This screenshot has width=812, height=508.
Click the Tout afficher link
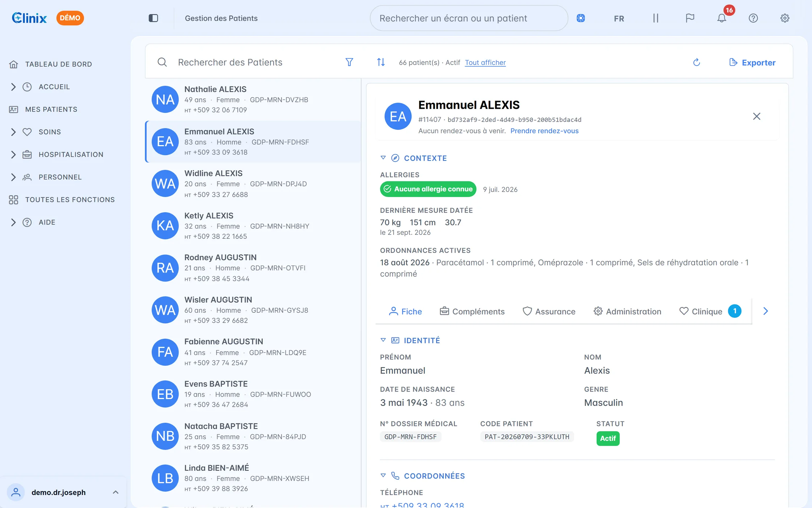485,62
